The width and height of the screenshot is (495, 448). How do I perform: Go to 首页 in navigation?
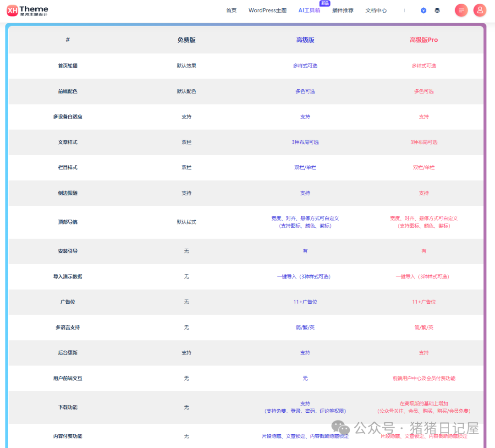pyautogui.click(x=231, y=11)
